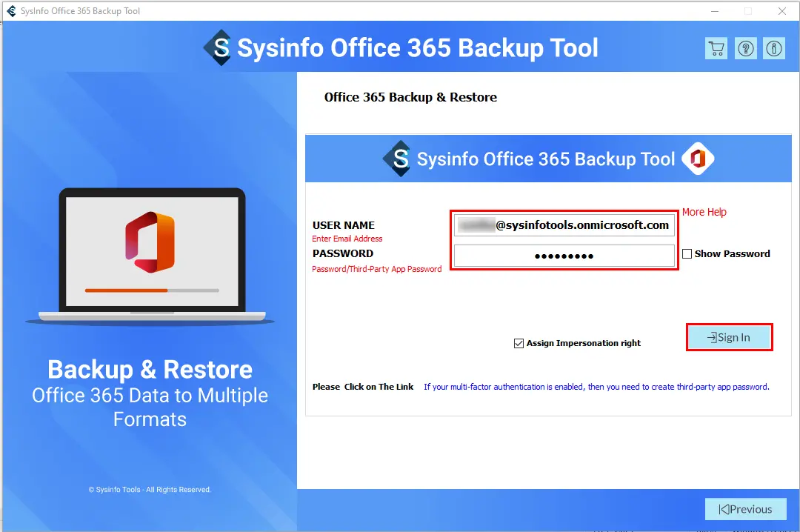The width and height of the screenshot is (800, 532).
Task: Open the More Help link
Action: pos(704,212)
